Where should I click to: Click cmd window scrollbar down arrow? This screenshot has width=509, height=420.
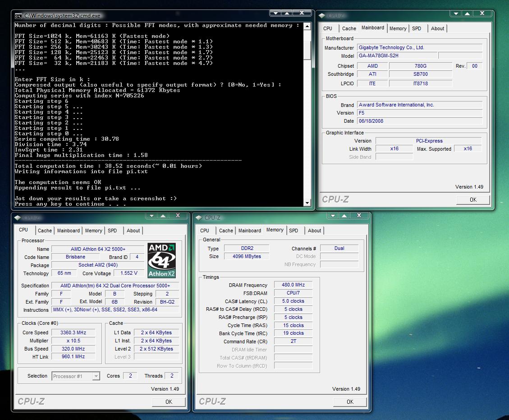click(307, 203)
